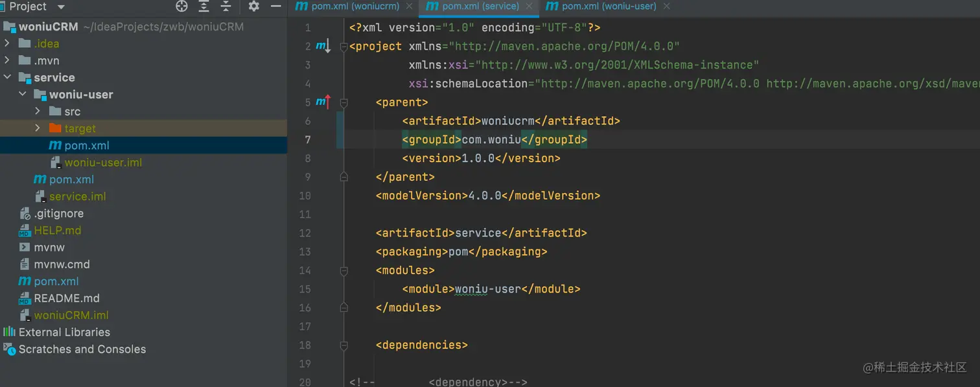Select highlighted pom.xml under woniu-user
Screen dimensions: 980x387
pos(87,145)
